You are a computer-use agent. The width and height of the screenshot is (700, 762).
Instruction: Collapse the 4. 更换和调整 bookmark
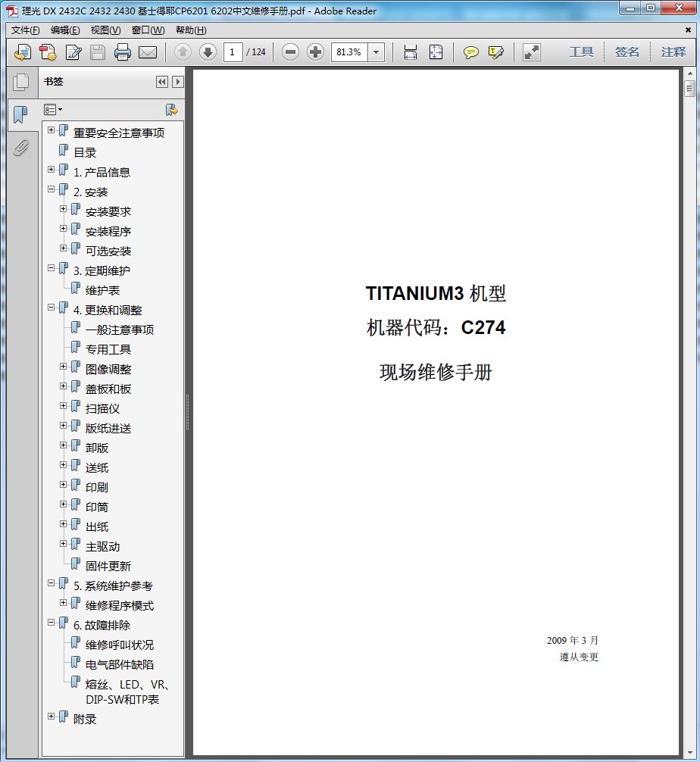[52, 308]
